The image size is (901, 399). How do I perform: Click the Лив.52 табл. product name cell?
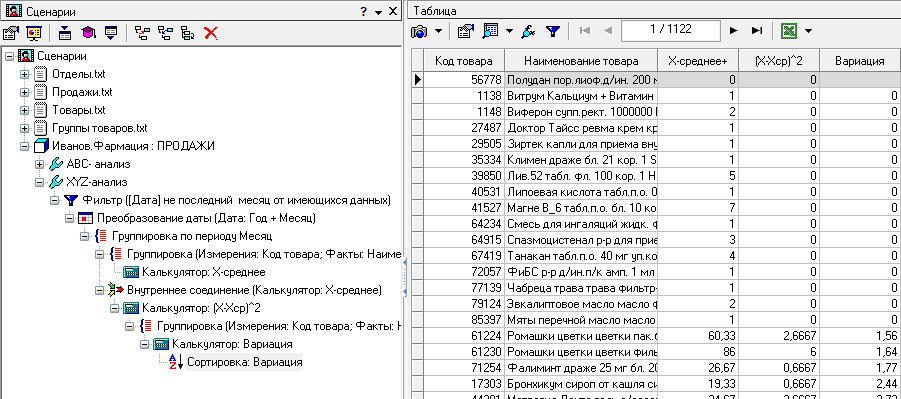click(581, 175)
